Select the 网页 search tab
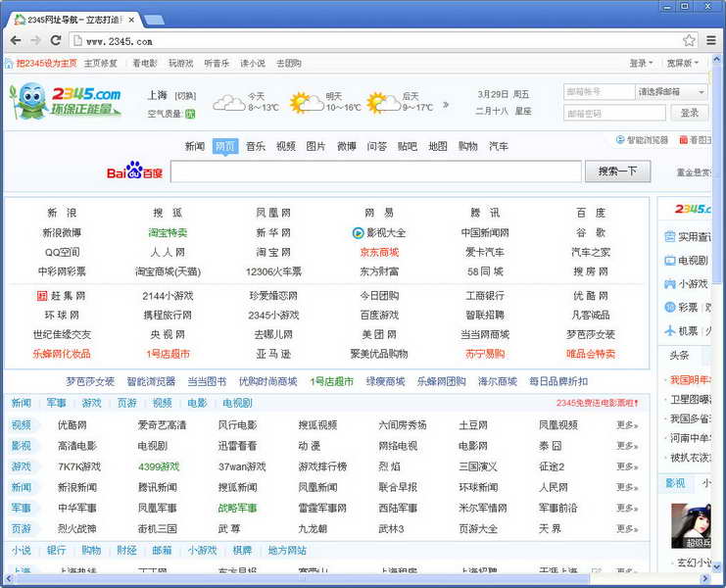 point(225,146)
